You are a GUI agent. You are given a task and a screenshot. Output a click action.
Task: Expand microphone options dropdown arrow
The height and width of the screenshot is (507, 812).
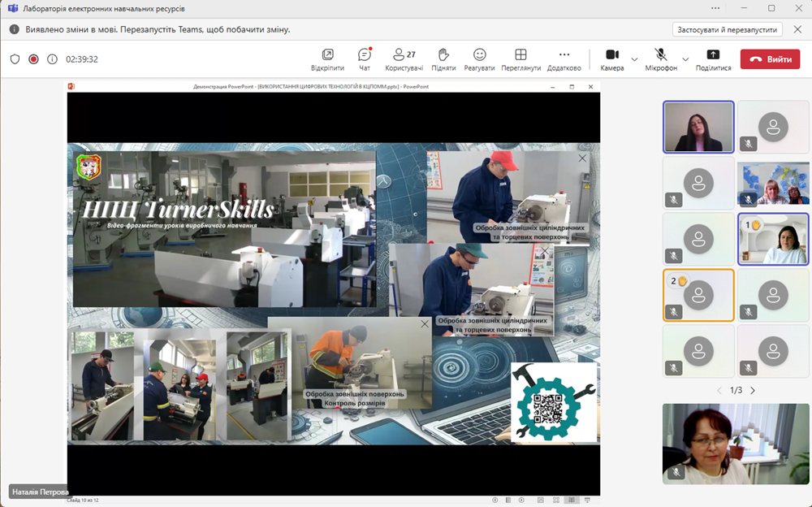coord(685,59)
